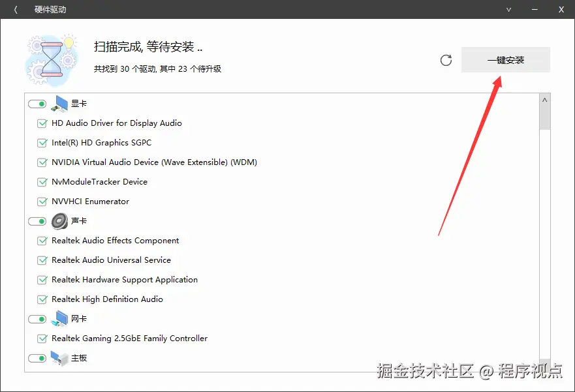Click the 一键安装 button
This screenshot has height=392, width=575.
[x=506, y=60]
